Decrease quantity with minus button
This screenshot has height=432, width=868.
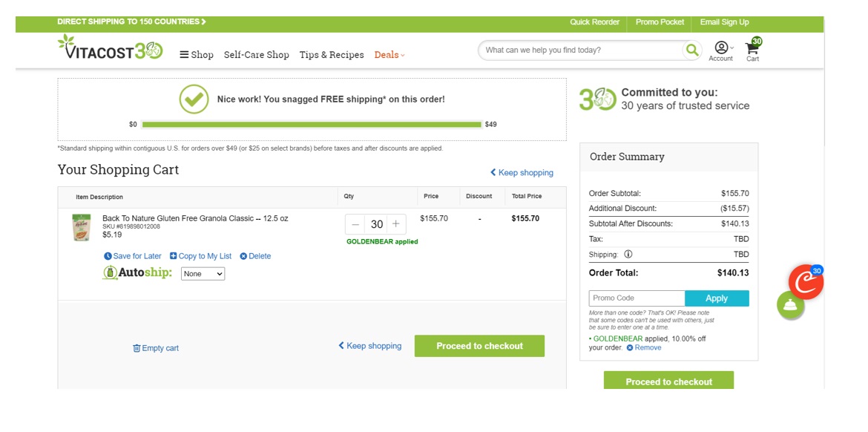point(355,224)
